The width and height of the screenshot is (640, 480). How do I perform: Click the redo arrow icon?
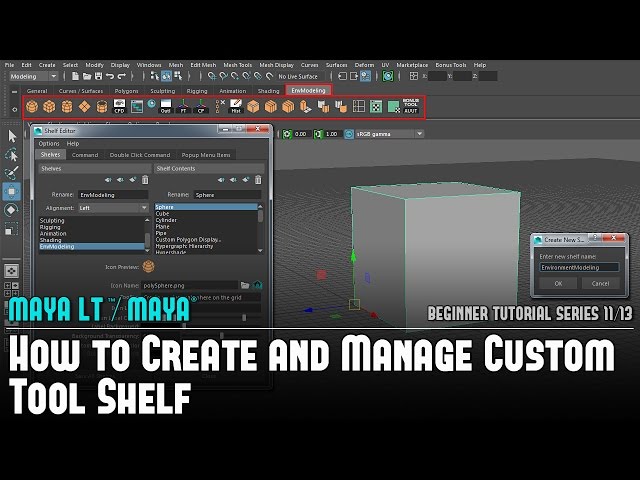pos(121,76)
